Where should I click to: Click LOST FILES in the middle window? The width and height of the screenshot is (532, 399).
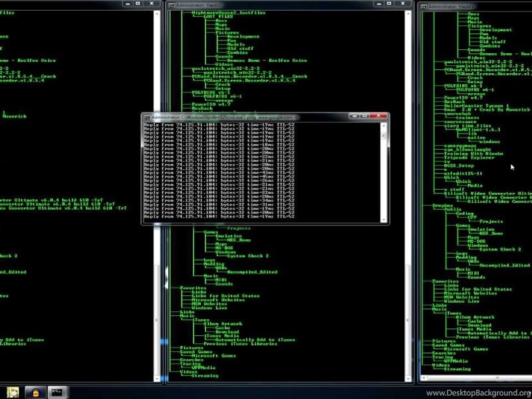(x=218, y=17)
